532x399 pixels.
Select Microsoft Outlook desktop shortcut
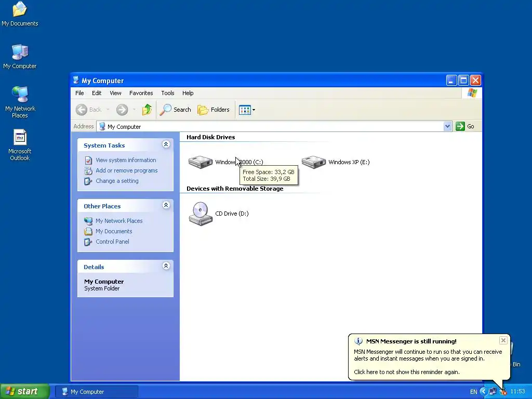click(x=20, y=145)
